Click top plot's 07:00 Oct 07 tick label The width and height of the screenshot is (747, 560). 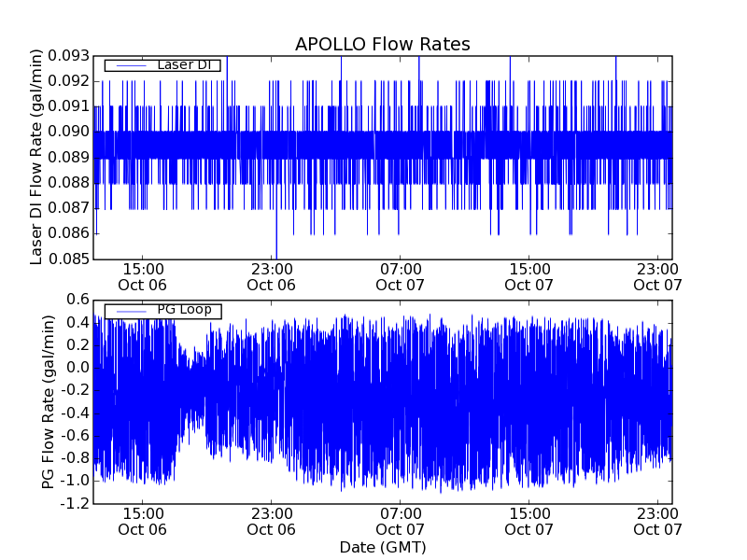401,276
